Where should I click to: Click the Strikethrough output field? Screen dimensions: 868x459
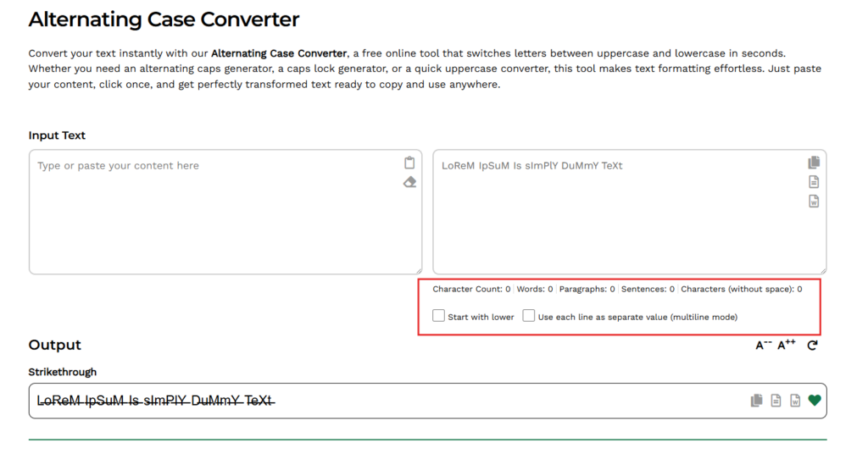(x=427, y=401)
